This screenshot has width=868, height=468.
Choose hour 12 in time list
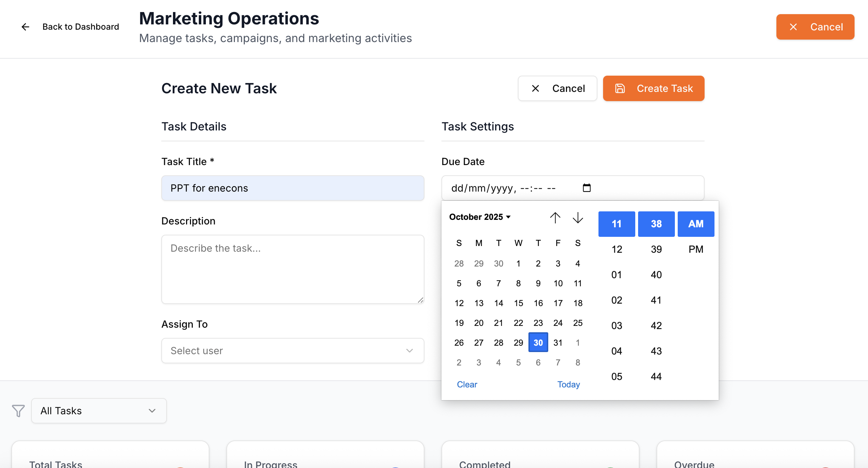click(x=617, y=249)
